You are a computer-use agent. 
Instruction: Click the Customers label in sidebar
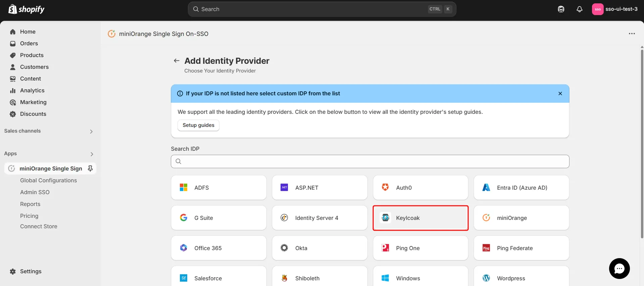tap(34, 67)
